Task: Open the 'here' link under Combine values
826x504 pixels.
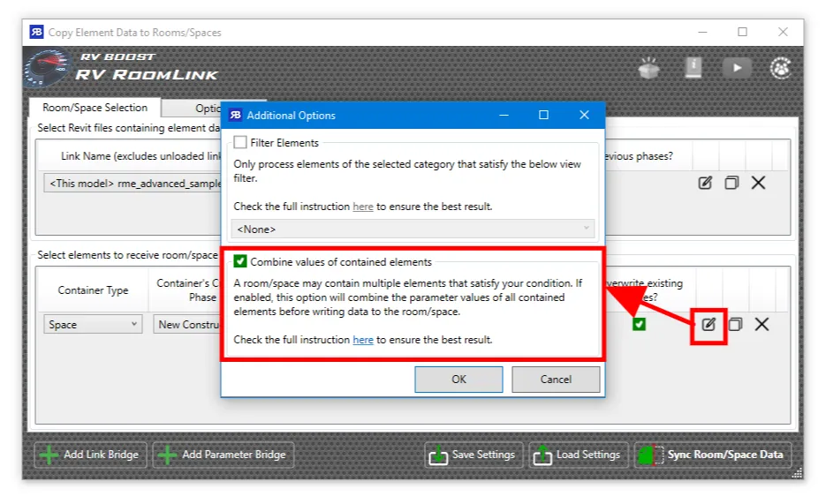Action: [x=363, y=339]
